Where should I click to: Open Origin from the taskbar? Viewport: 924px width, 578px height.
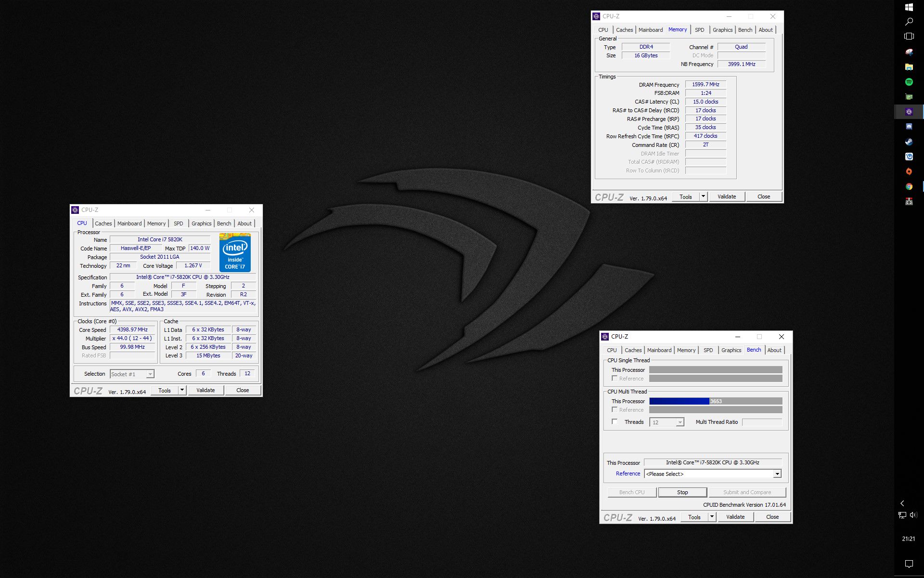909,171
